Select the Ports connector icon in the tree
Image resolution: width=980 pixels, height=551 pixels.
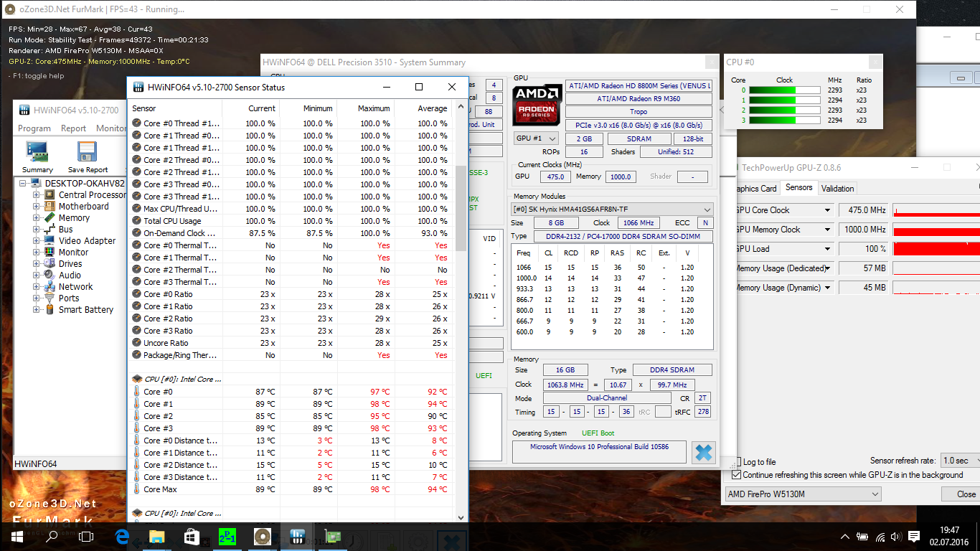[x=50, y=298]
